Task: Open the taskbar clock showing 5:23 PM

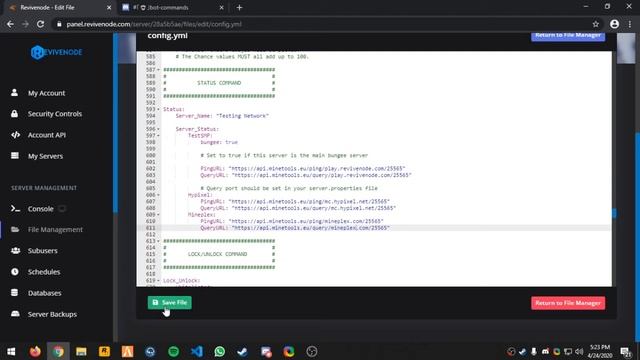Action: [600, 351]
